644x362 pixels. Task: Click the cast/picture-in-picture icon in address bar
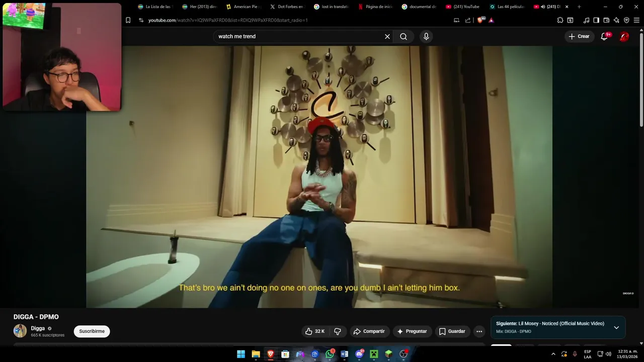[x=456, y=20]
